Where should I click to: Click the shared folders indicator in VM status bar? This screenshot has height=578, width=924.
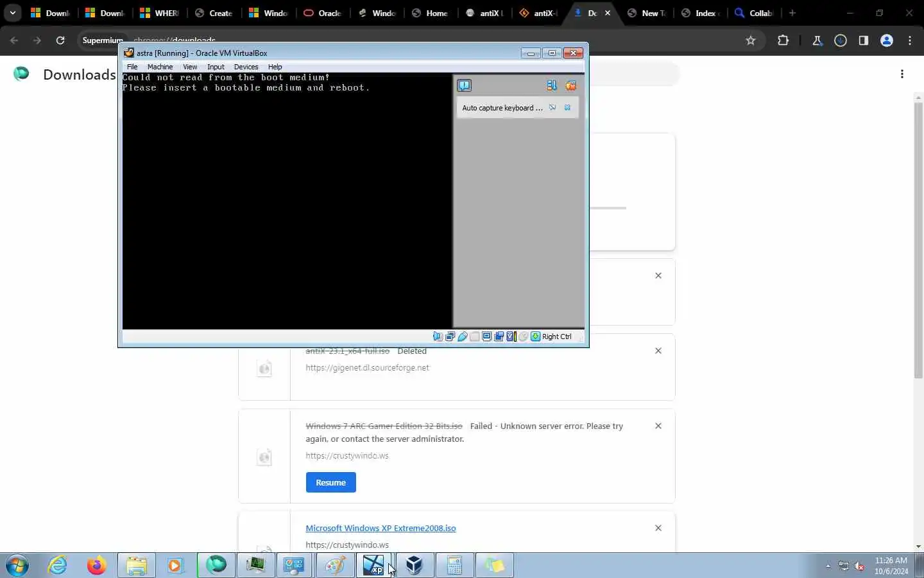pos(475,337)
